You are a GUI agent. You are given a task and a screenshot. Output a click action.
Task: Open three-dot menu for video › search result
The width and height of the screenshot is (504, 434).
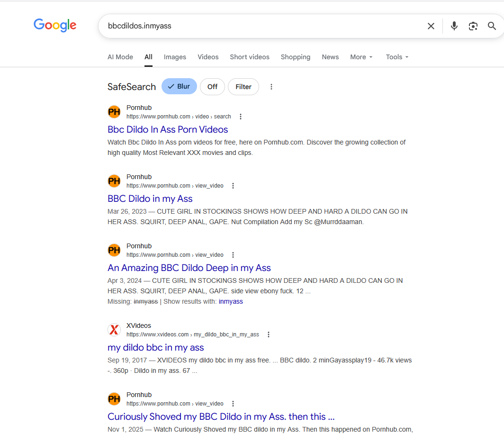click(241, 117)
